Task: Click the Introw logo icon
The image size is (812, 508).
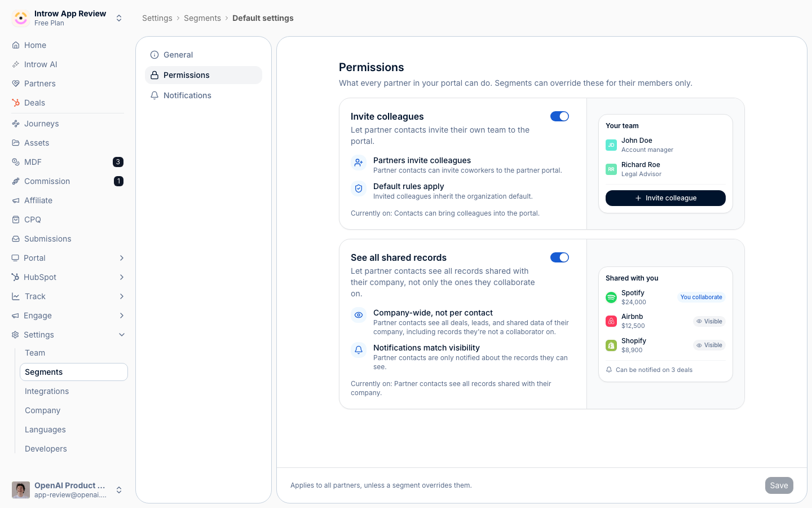Action: click(x=21, y=18)
